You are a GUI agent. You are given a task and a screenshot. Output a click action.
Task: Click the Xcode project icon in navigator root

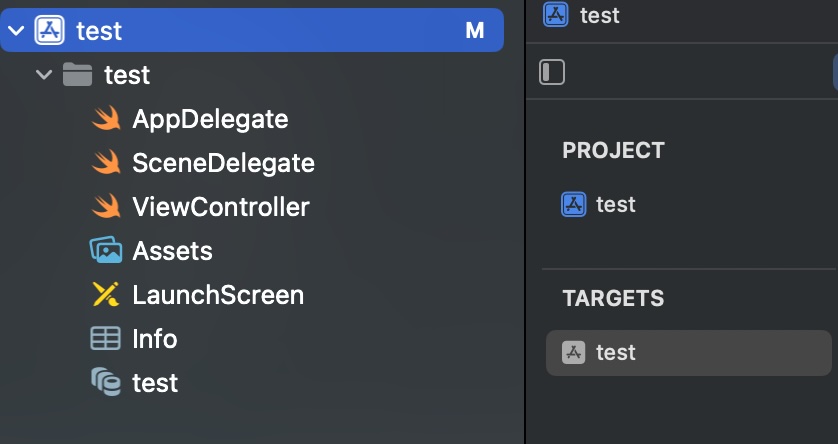50,31
